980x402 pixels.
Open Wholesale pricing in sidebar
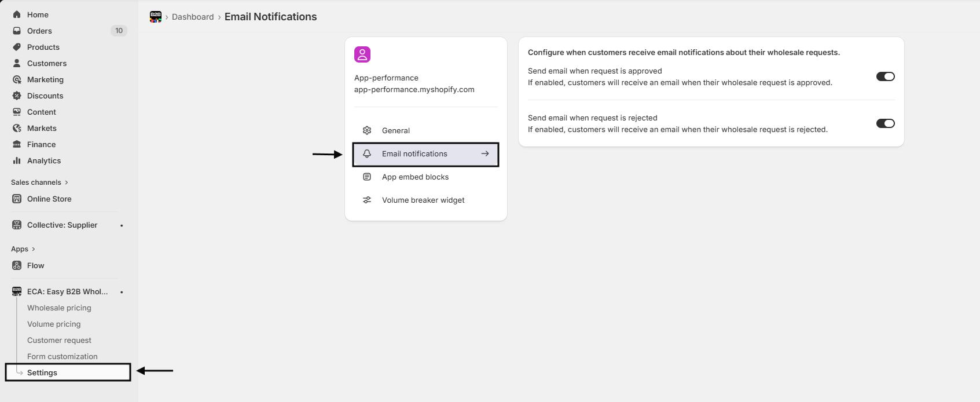[x=59, y=308]
